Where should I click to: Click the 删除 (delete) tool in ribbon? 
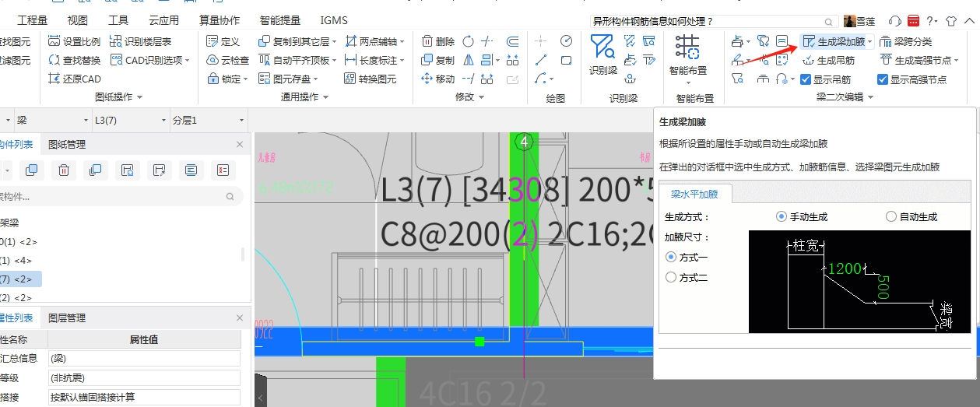438,41
